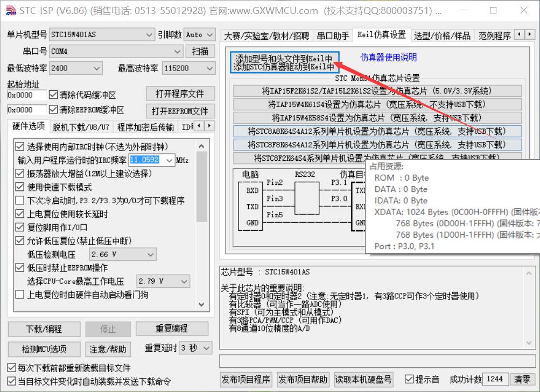Toggle 每次下载前都重新装载目标文件 checkbox

pos(11,368)
